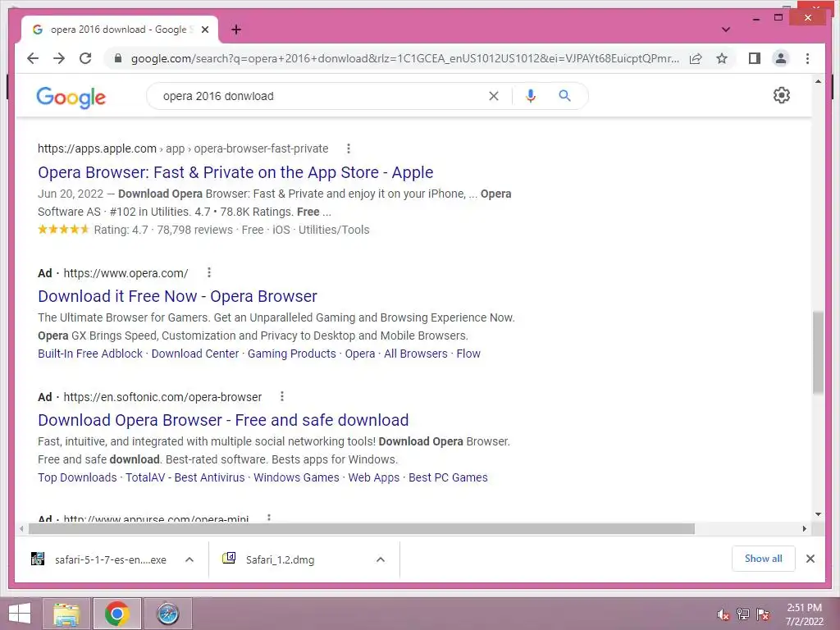Open the tab search dropdown arrow
Screen dimensions: 840x630
tap(725, 30)
